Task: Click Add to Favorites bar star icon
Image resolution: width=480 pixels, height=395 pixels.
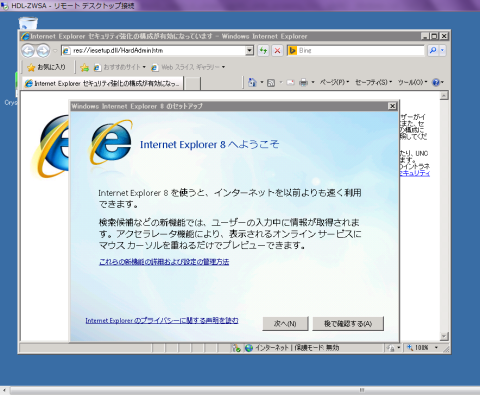Action: coord(85,68)
